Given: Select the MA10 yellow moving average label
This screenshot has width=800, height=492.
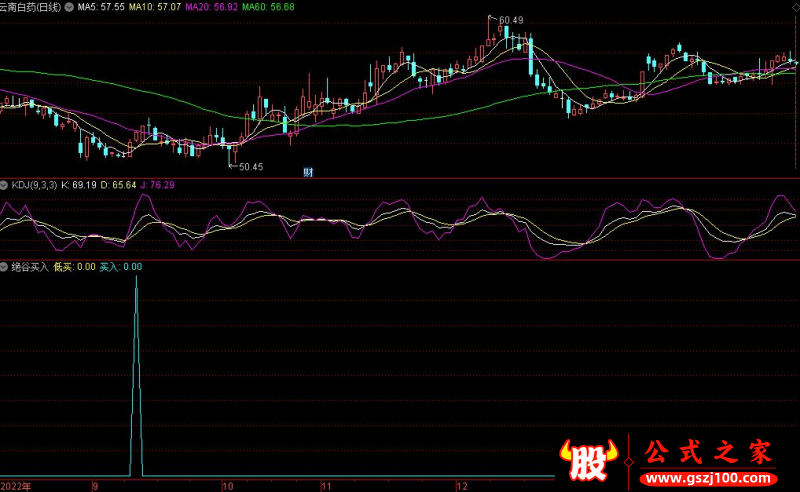Looking at the screenshot, I should click(x=157, y=6).
